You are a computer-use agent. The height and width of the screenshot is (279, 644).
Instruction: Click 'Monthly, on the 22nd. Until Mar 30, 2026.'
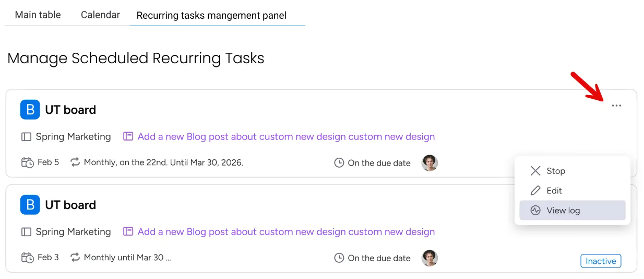tap(163, 162)
